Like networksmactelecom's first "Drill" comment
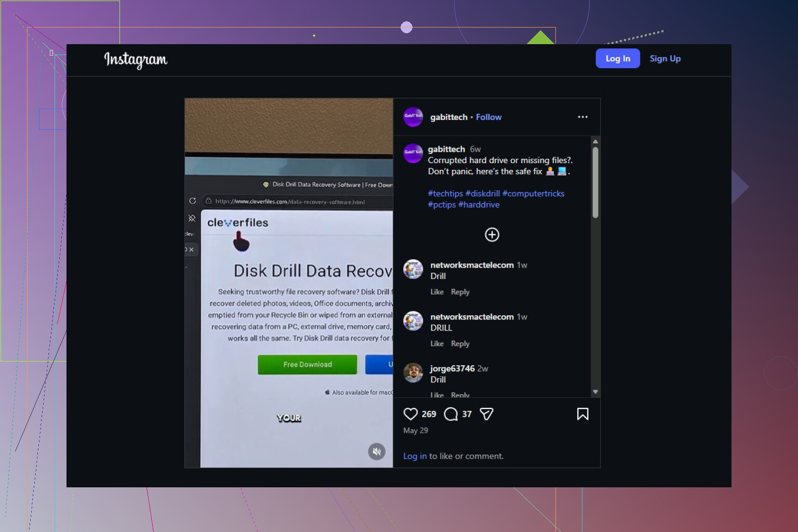The height and width of the screenshot is (532, 798). [x=437, y=292]
